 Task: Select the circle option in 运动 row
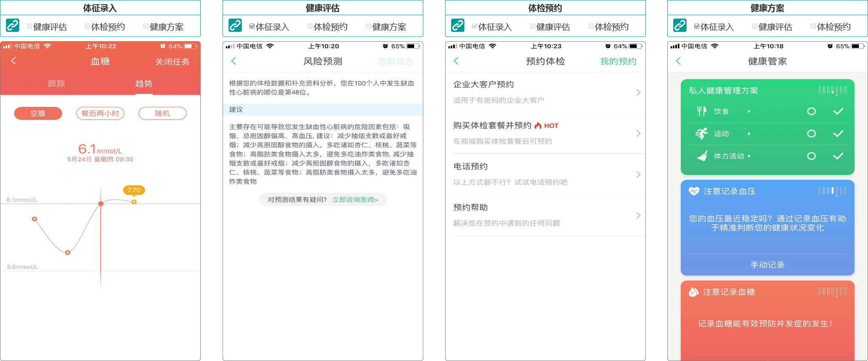812,134
